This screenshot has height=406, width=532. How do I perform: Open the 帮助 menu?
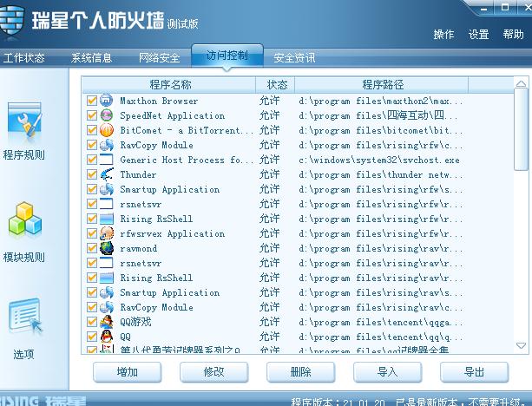point(513,34)
